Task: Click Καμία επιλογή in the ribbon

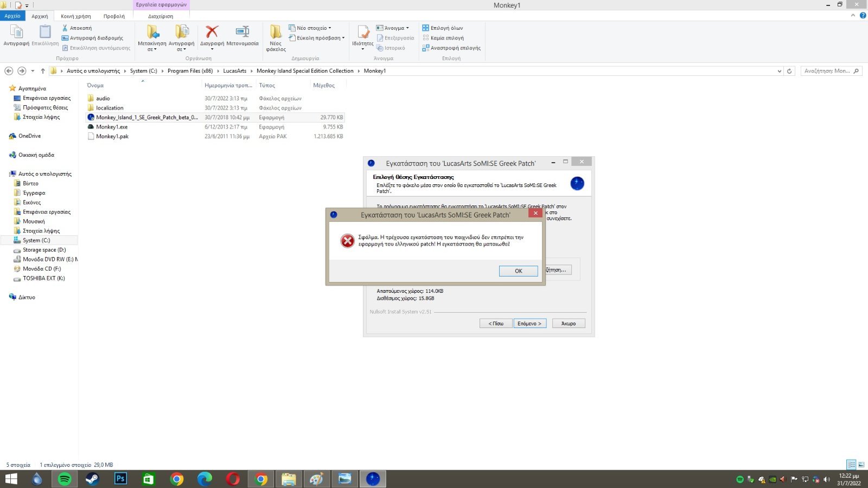Action: [x=443, y=38]
